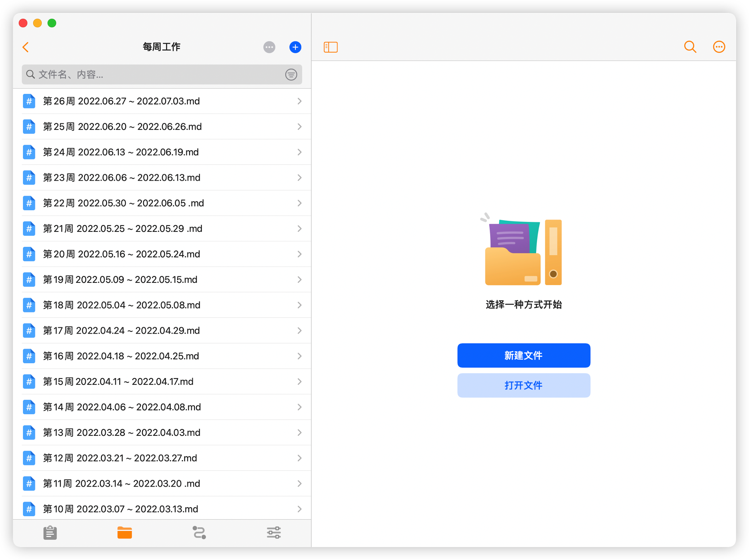Switch to the settings sliders tab

[274, 533]
